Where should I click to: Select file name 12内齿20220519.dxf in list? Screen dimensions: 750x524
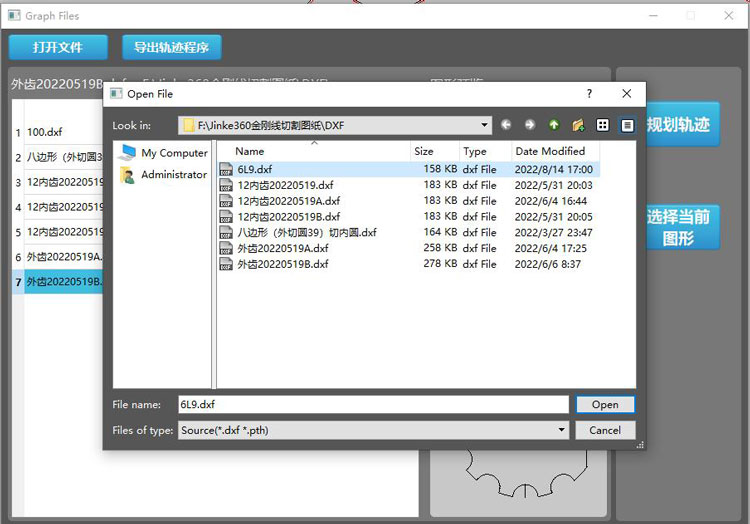pos(285,185)
